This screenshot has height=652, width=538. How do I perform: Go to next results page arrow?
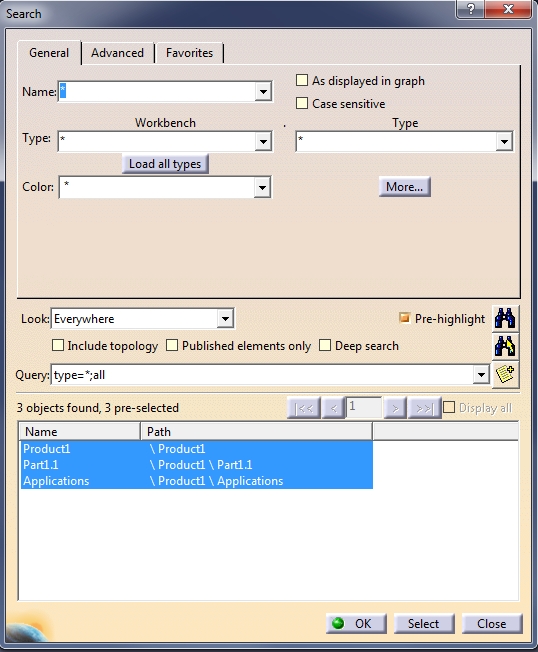[395, 408]
